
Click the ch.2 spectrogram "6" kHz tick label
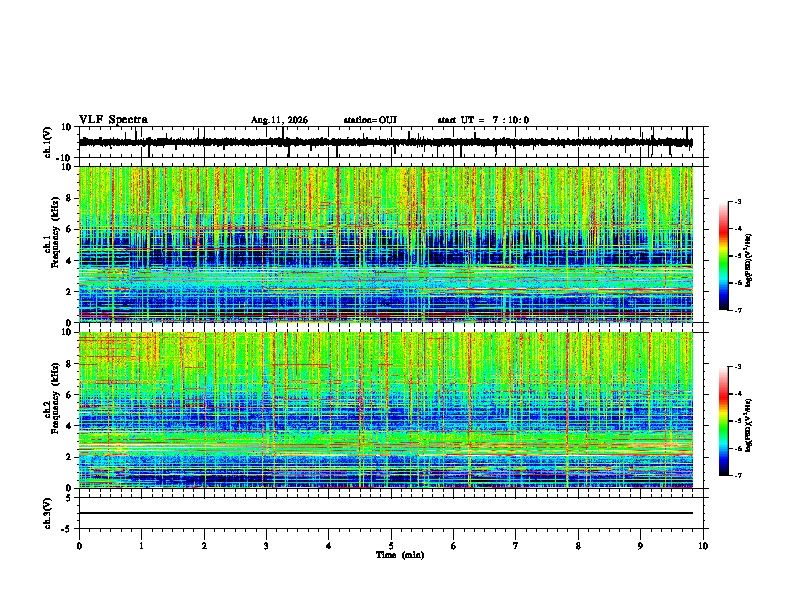tap(70, 394)
